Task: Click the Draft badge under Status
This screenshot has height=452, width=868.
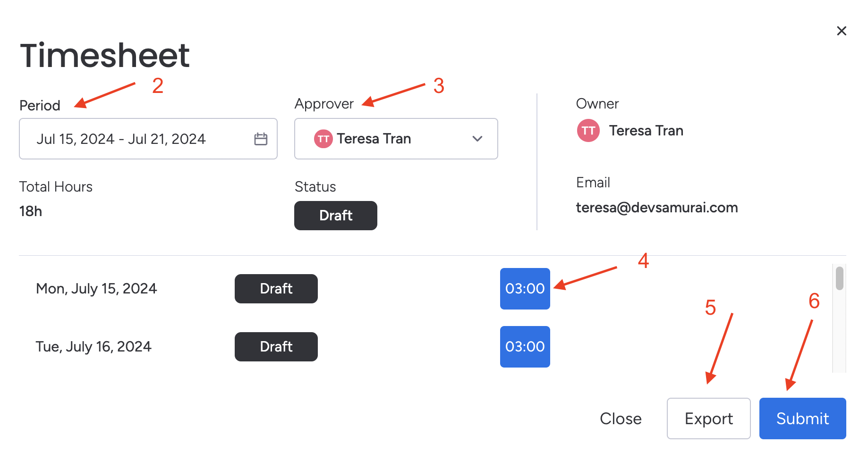Action: pyautogui.click(x=335, y=216)
